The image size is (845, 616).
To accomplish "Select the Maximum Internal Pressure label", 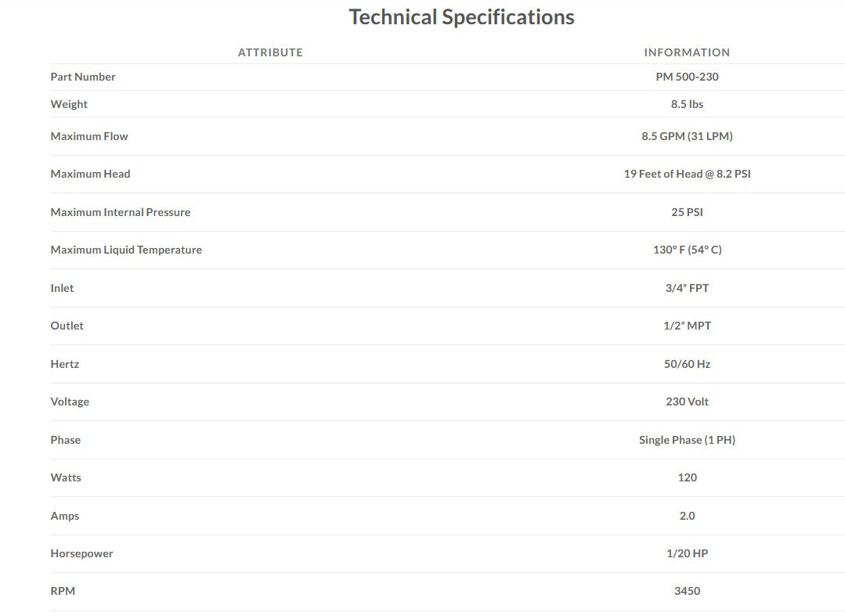I will tap(121, 212).
